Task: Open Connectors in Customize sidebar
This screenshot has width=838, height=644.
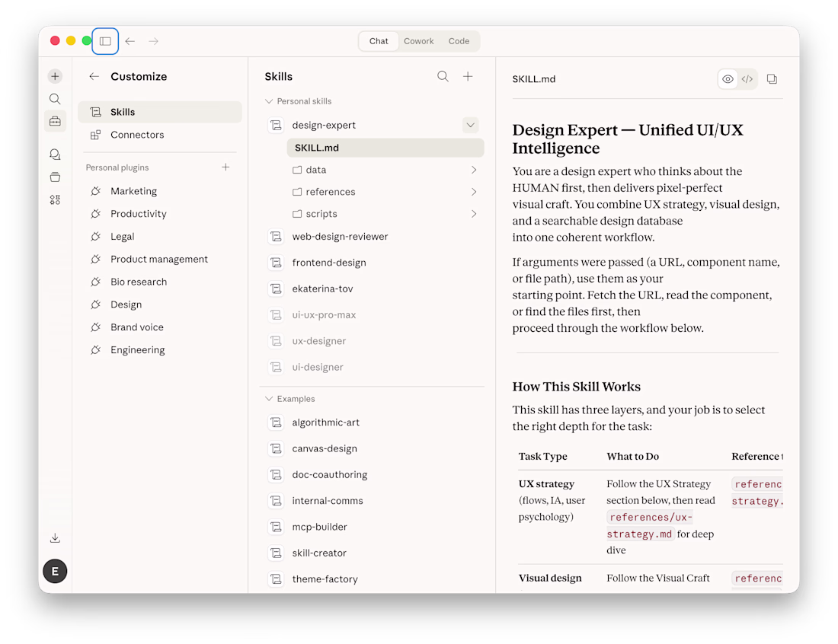Action: tap(137, 135)
